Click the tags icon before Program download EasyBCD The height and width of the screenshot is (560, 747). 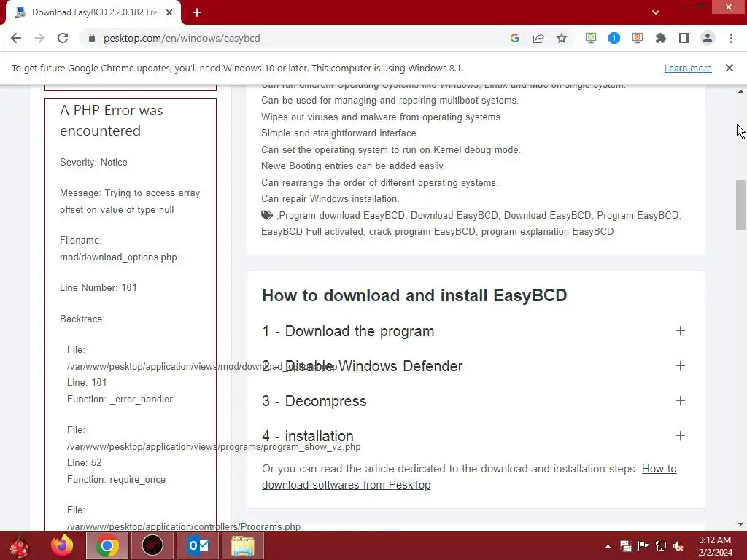click(267, 215)
